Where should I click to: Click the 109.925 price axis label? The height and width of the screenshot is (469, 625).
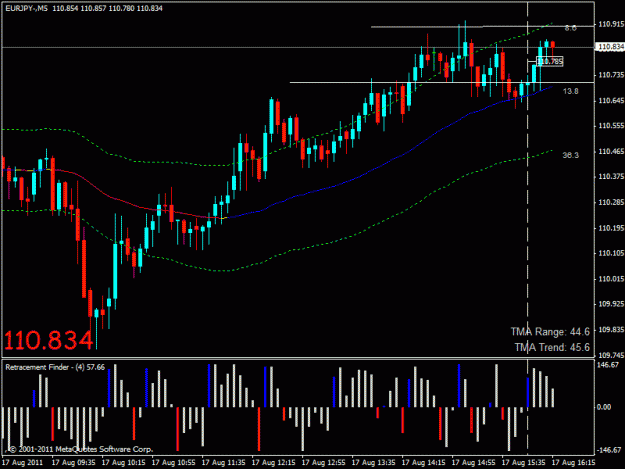click(611, 304)
